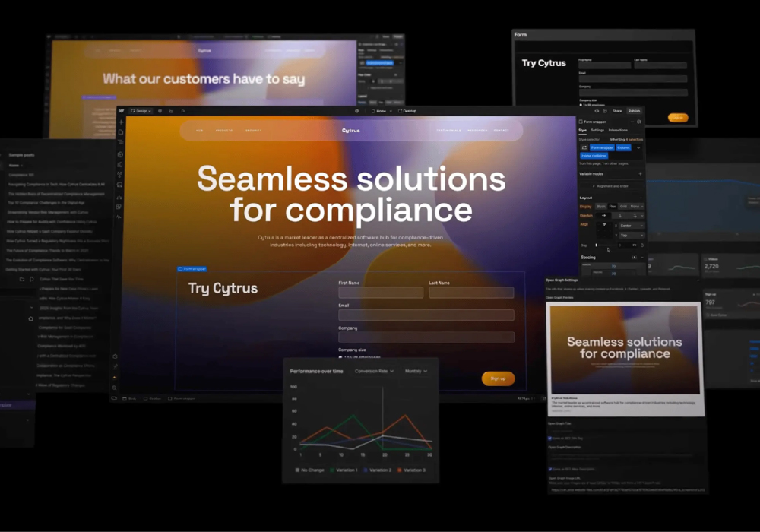Viewport: 760px width, 532px height.
Task: Click the Publish button
Action: 634,111
